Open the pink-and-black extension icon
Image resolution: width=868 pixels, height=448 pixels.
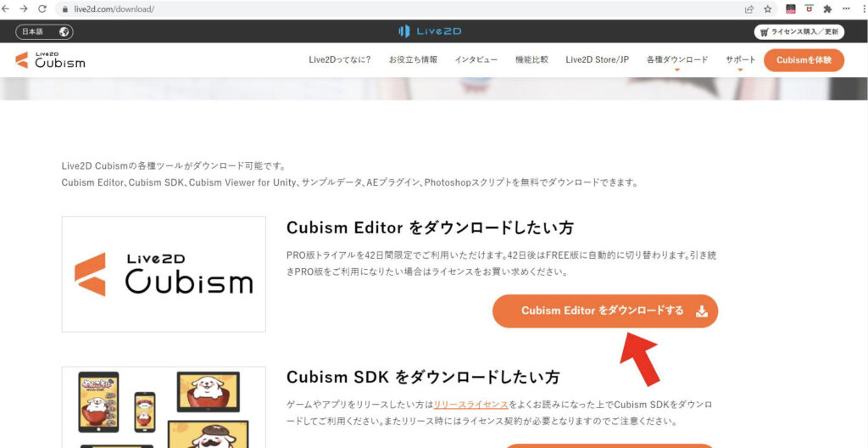791,8
